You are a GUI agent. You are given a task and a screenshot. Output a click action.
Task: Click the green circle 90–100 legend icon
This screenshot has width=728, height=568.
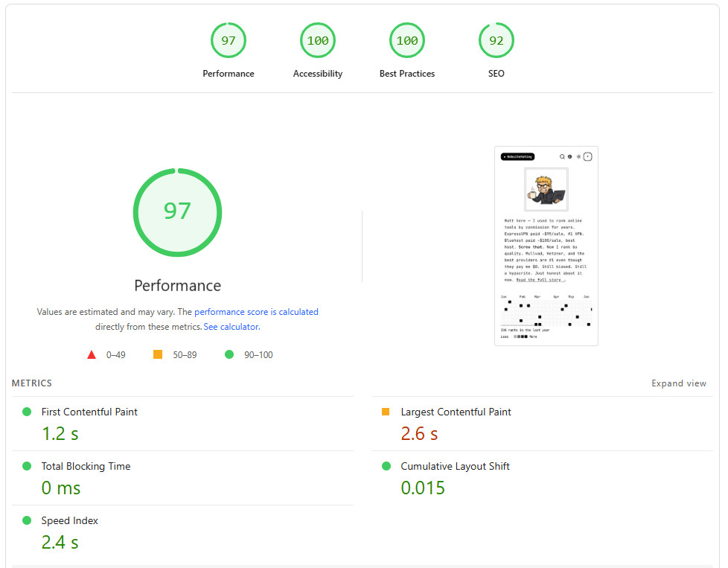click(229, 355)
